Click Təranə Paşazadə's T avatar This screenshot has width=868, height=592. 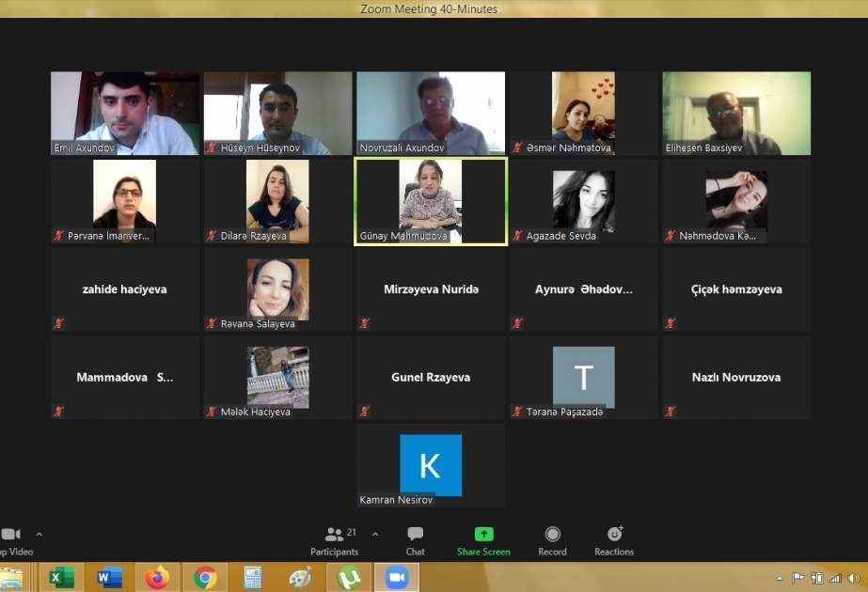click(583, 378)
